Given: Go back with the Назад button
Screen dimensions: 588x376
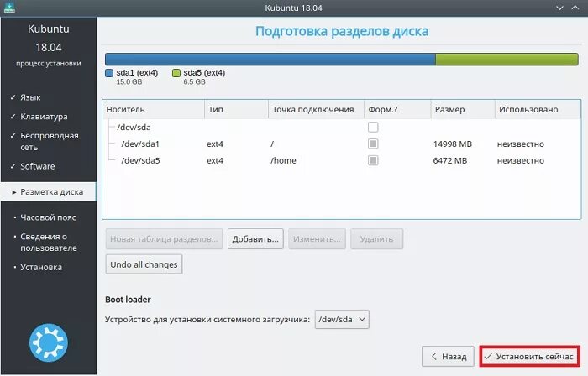Looking at the screenshot, I should (448, 356).
